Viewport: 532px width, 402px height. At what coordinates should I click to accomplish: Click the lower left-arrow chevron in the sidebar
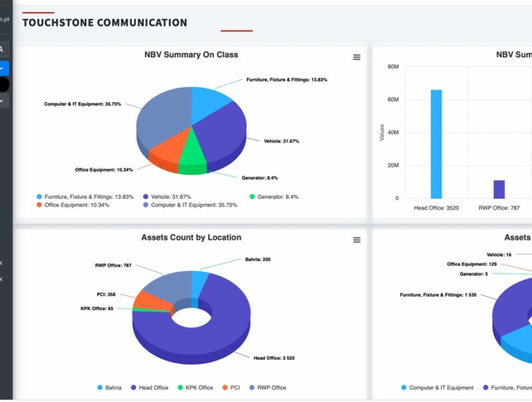click(x=2, y=279)
